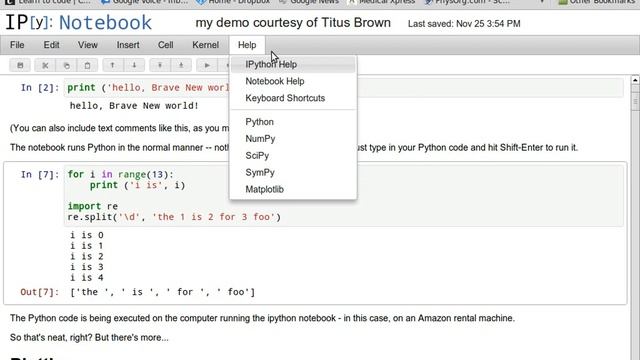The image size is (640, 360).
Task: Choose Keyboard Shortcuts from Help menu
Action: tap(293, 98)
